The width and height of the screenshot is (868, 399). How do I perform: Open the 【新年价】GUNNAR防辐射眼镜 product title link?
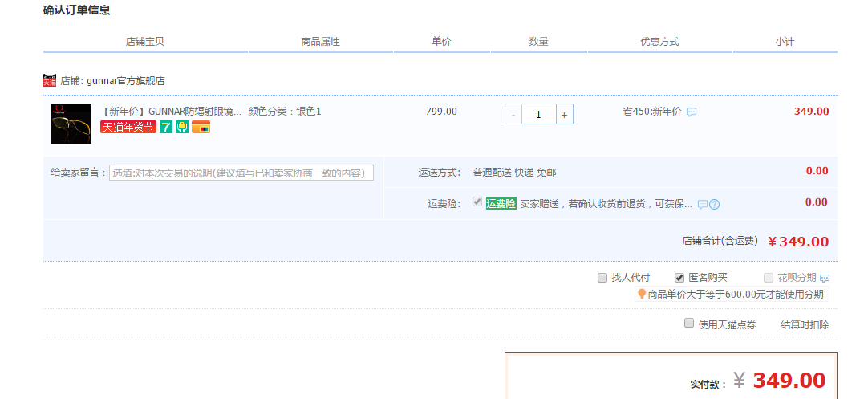[172, 112]
